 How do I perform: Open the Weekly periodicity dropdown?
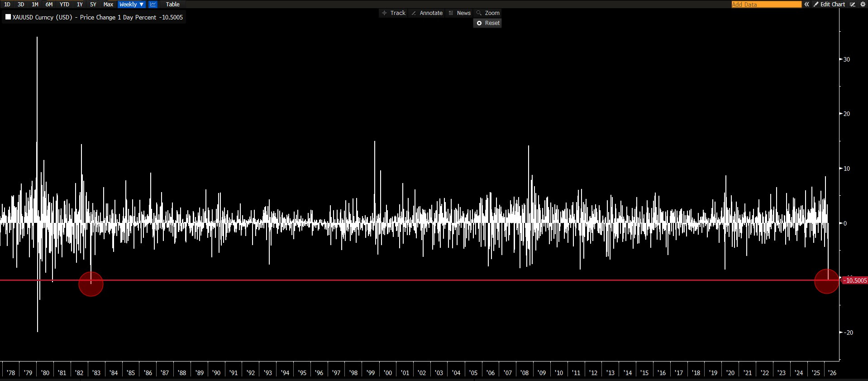click(131, 5)
